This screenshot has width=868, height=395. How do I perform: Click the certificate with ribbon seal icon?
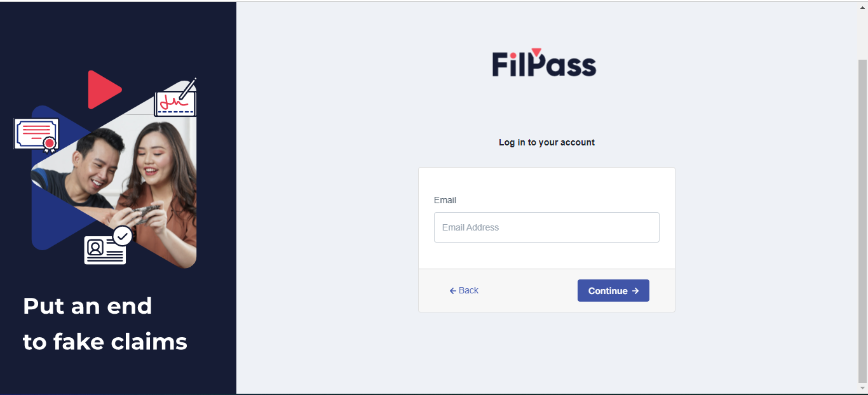(36, 135)
